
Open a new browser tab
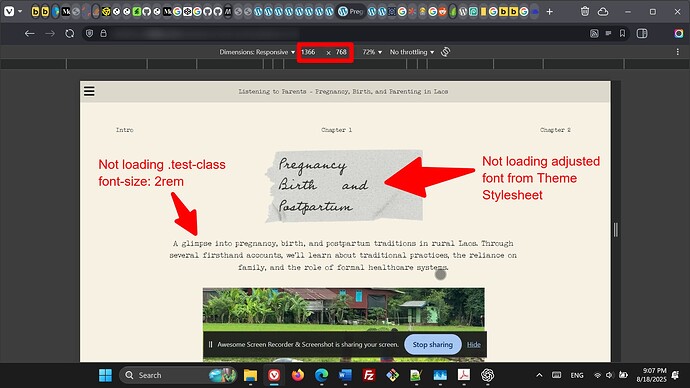pyautogui.click(x=549, y=12)
